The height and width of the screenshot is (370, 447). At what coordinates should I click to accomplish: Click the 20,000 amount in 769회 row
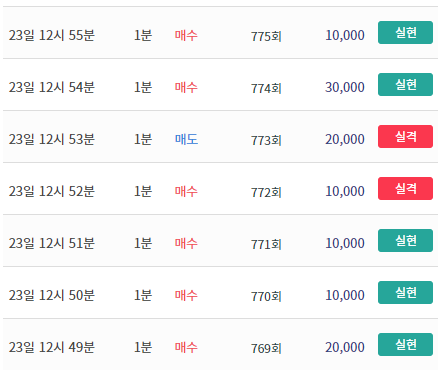(345, 347)
